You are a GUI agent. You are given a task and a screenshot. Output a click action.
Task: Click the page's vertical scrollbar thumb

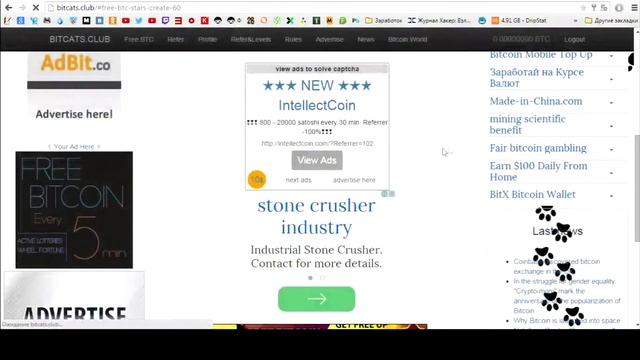[637, 188]
